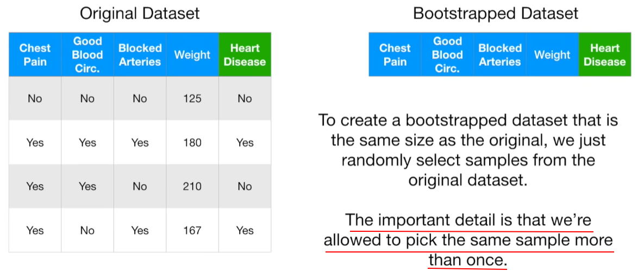Viewport: 644px width, 271px height.
Task: Click the red-underlined "important detail" sentence
Action: pyautogui.click(x=468, y=240)
